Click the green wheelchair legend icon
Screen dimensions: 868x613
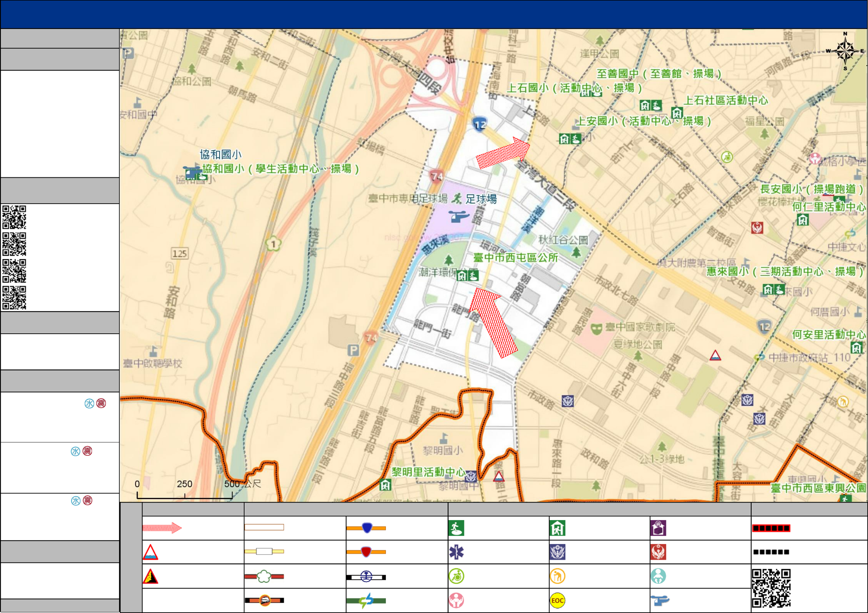click(456, 576)
